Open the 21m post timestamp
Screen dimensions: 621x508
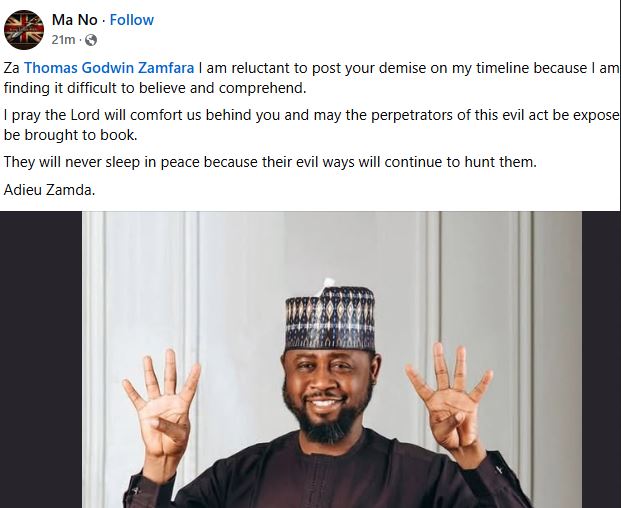[65, 40]
